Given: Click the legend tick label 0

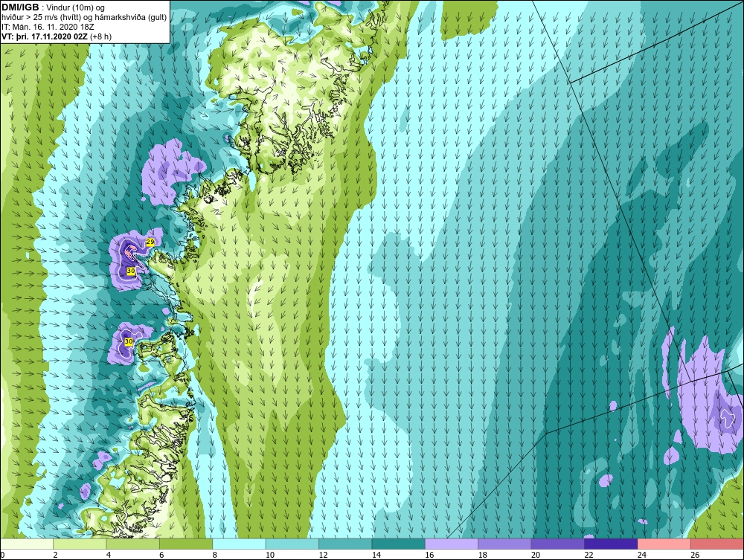Looking at the screenshot, I should 2,555.
